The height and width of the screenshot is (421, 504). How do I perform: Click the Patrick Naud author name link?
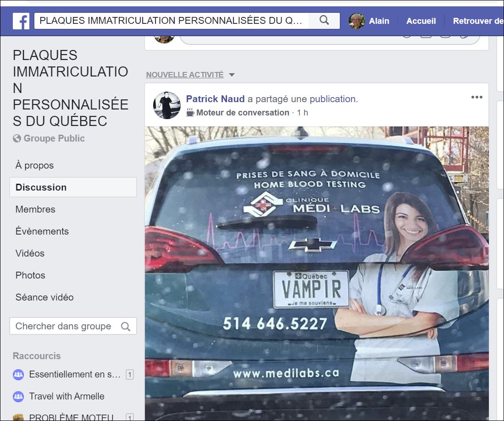(215, 99)
